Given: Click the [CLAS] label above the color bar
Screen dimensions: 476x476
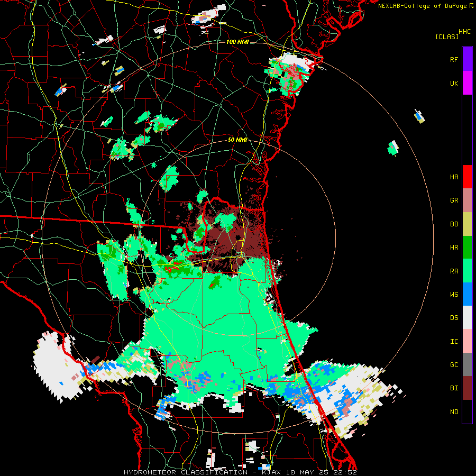Looking at the screenshot, I should click(x=447, y=36).
